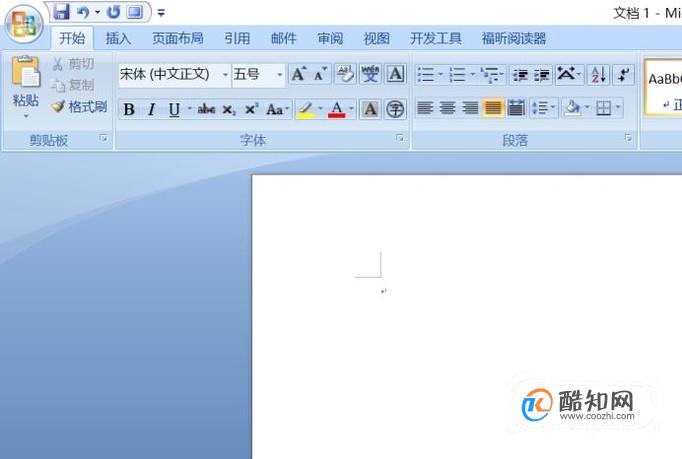Viewport: 682px width, 459px height.
Task: Toggle subscript formatting
Action: pos(229,109)
